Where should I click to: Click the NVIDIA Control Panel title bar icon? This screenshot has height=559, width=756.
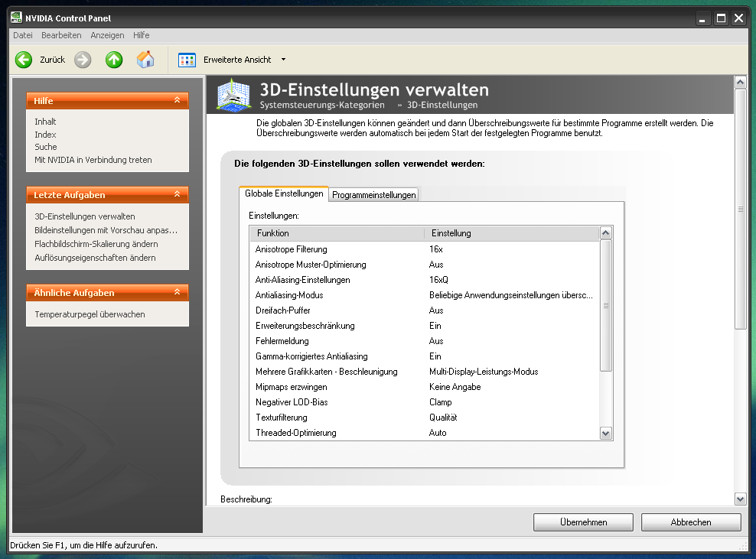16,18
